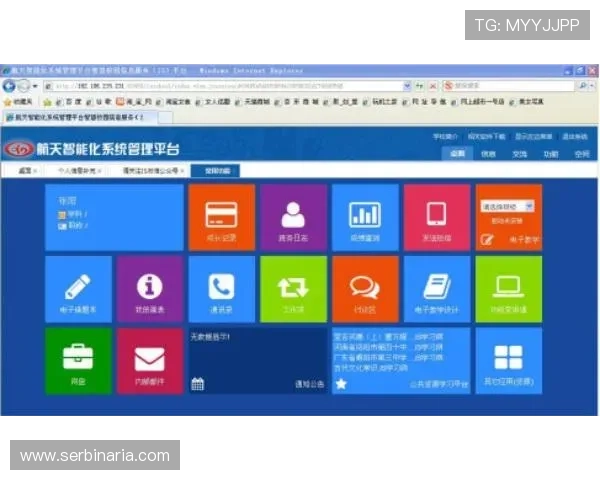Open the last resource row under 学习网 entries

371,368
